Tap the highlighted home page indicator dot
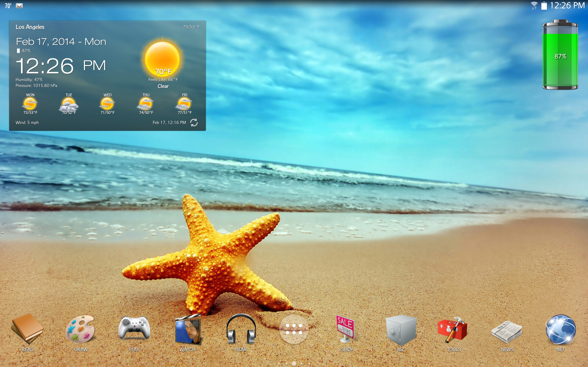This screenshot has width=588, height=367. (294, 363)
